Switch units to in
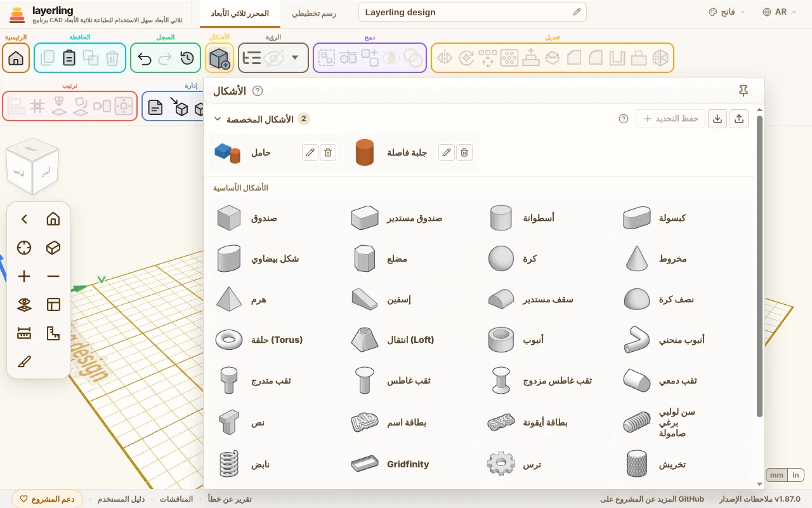The image size is (812, 508). point(796,475)
